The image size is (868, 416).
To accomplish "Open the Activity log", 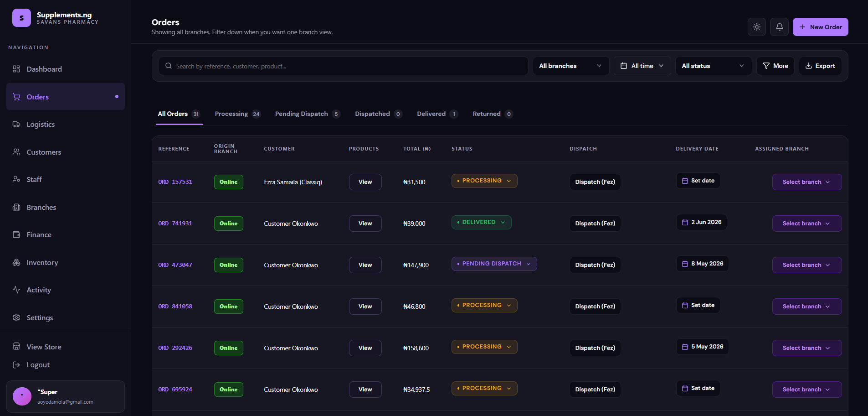I will (39, 290).
